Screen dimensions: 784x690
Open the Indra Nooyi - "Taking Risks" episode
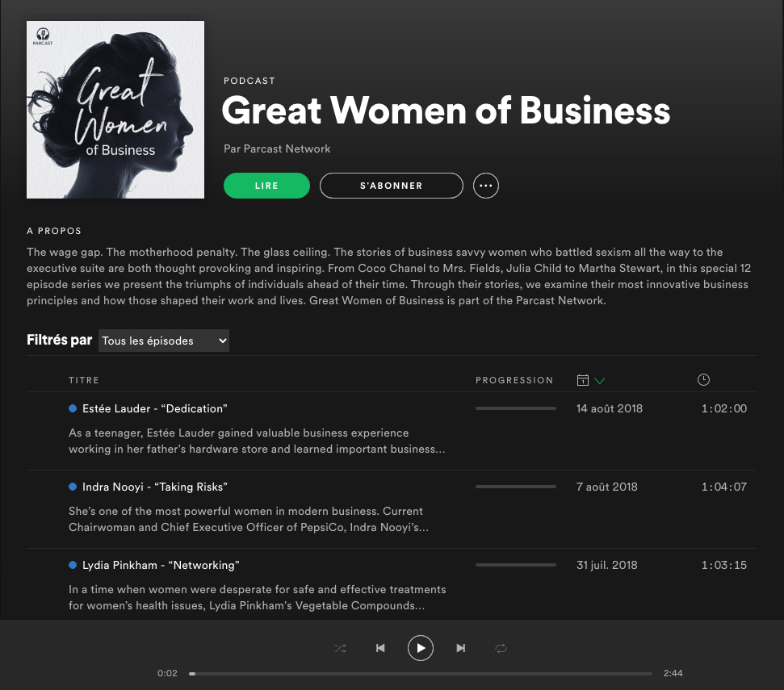click(154, 487)
